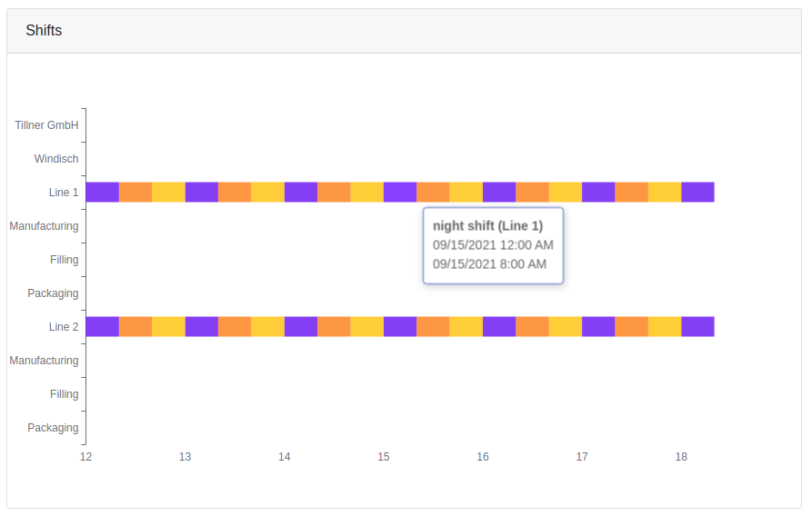This screenshot has width=812, height=526.
Task: Click the Windisch row label
Action: pos(56,159)
